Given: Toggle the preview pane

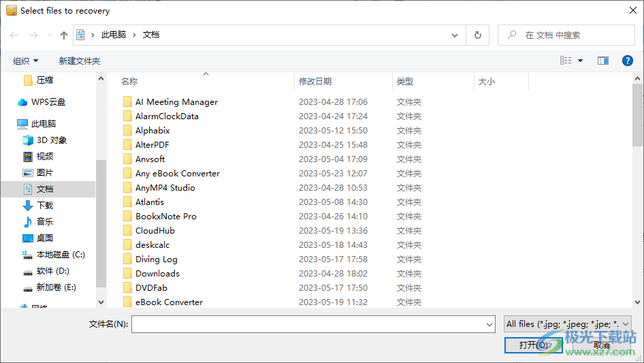Looking at the screenshot, I should 603,61.
